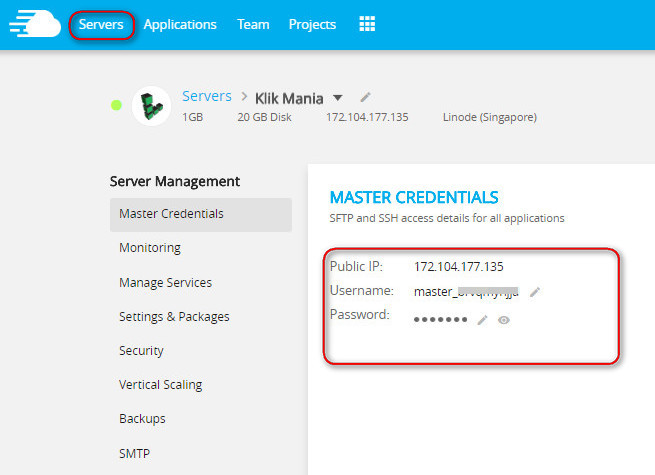Click the SFTP and SSH access description

point(447,218)
